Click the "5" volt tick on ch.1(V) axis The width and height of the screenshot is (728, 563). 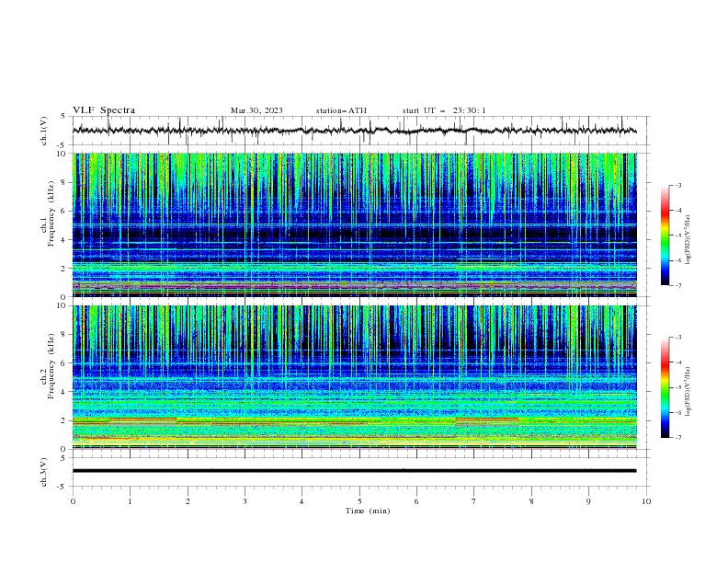click(63, 116)
